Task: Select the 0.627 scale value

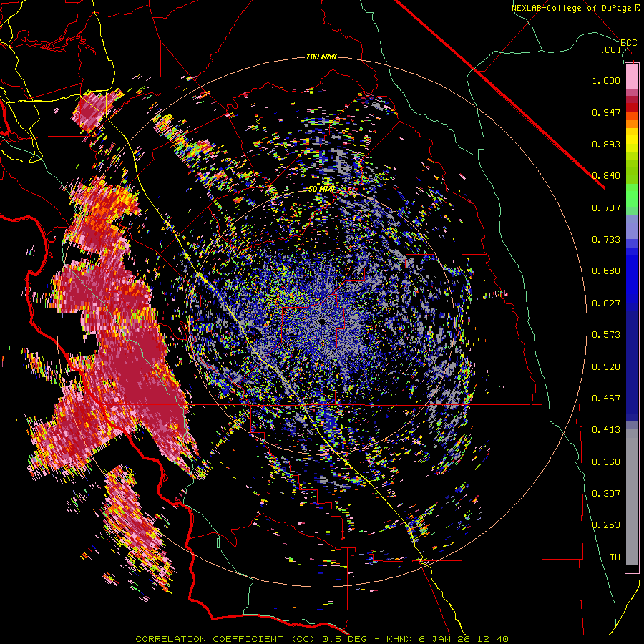Action: tap(606, 303)
